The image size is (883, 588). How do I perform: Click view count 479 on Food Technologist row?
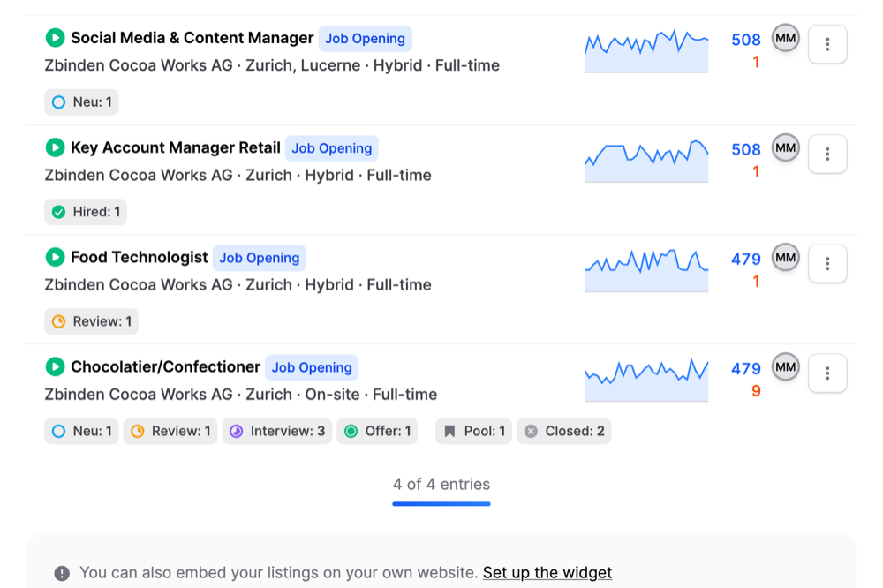tap(745, 259)
